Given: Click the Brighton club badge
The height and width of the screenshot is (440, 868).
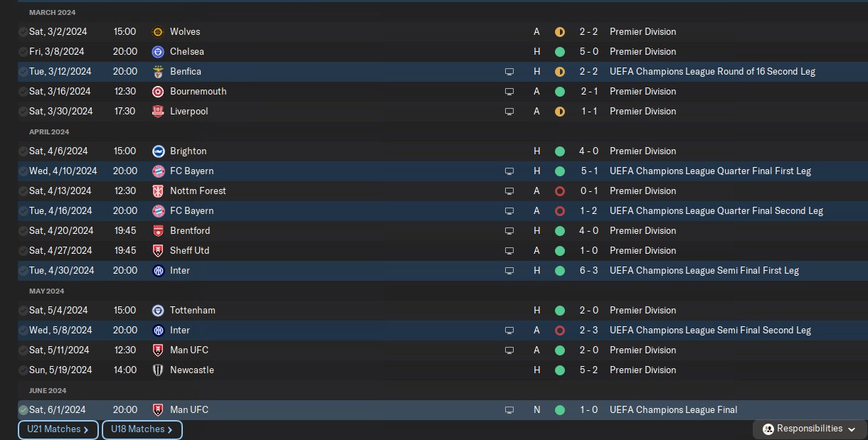Looking at the screenshot, I should 158,151.
